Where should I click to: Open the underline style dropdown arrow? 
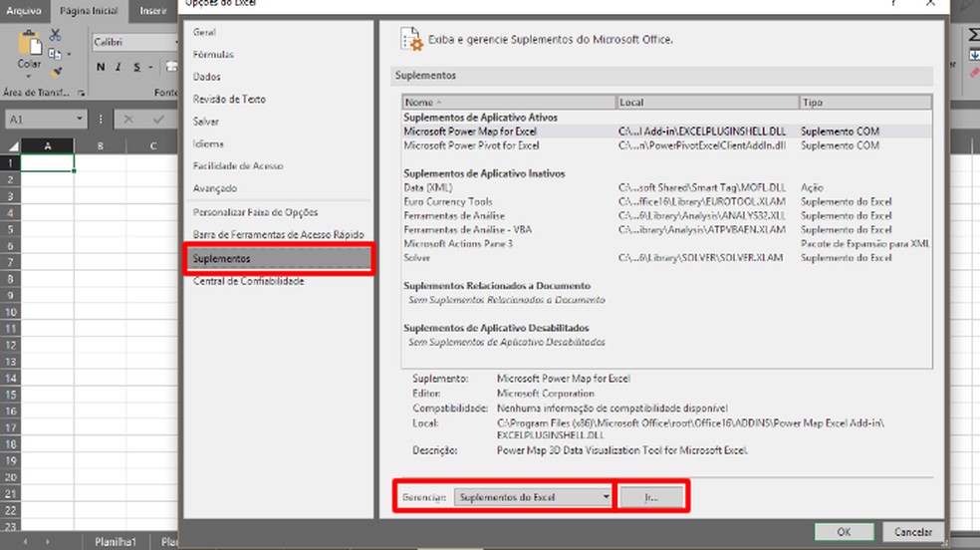pyautogui.click(x=150, y=68)
